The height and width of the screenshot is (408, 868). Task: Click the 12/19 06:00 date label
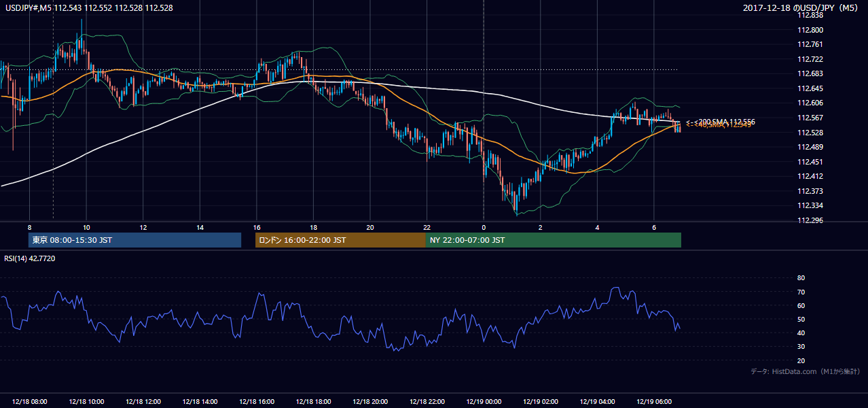pos(653,402)
